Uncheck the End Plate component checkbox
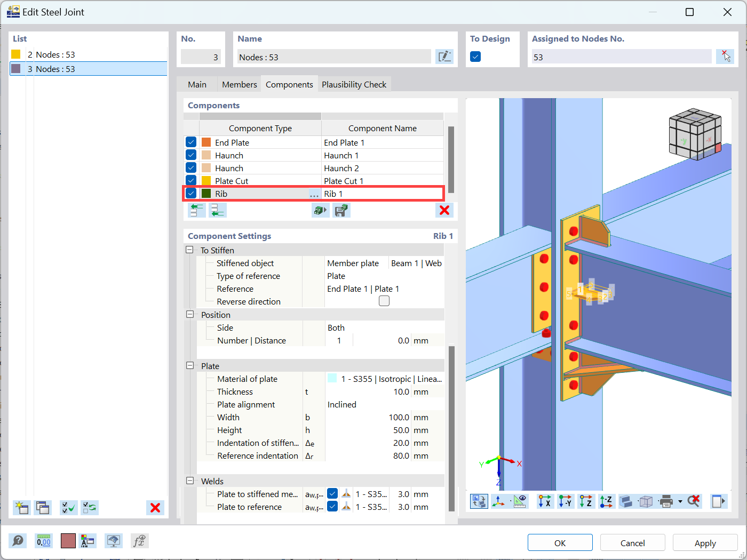The height and width of the screenshot is (560, 747). pyautogui.click(x=191, y=142)
